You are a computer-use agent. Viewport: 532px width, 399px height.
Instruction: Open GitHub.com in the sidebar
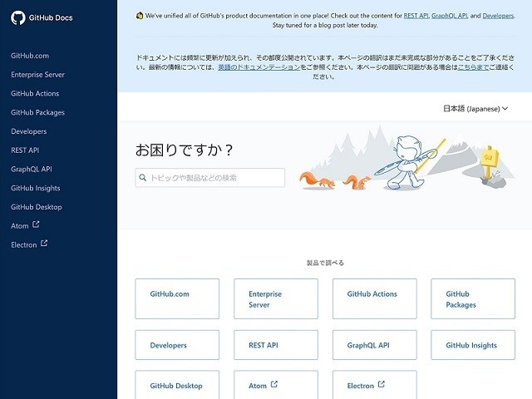tap(30, 56)
